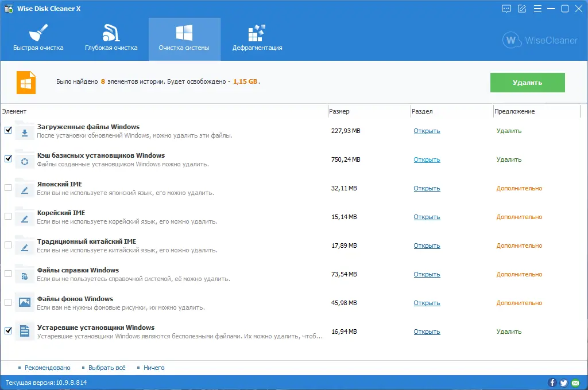Image resolution: width=588 pixels, height=390 pixels.
Task: Click Открыть link for Кэш базисных установщиков
Action: point(427,159)
